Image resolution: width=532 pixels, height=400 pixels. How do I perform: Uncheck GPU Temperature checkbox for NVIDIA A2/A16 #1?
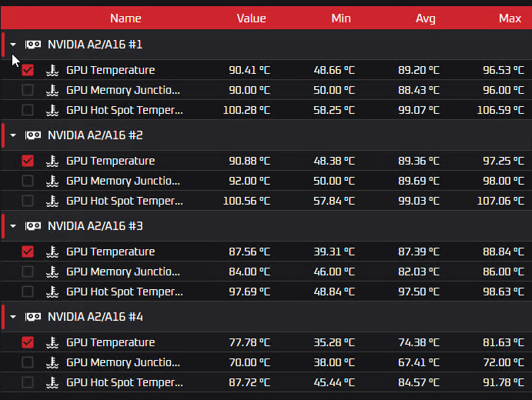[28, 70]
